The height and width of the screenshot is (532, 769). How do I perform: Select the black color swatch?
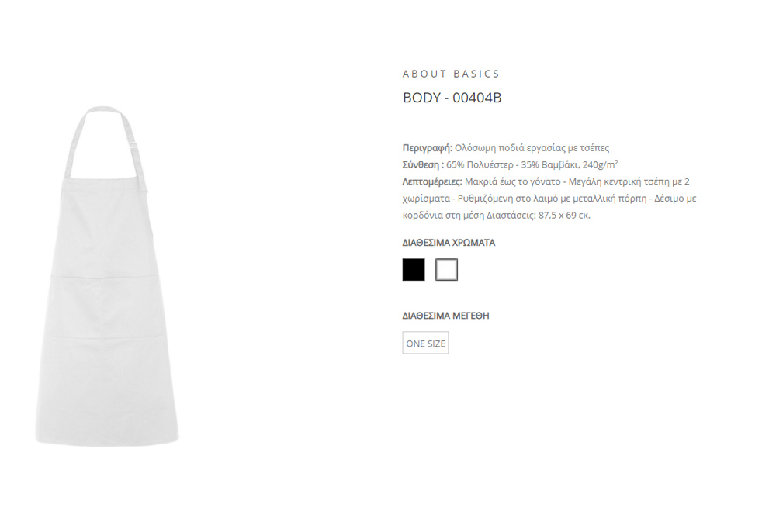click(x=414, y=270)
